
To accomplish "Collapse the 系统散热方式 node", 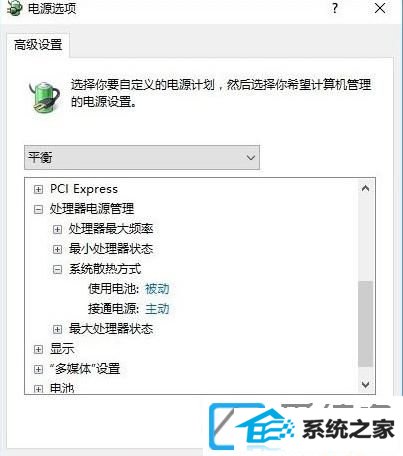I will (57, 269).
